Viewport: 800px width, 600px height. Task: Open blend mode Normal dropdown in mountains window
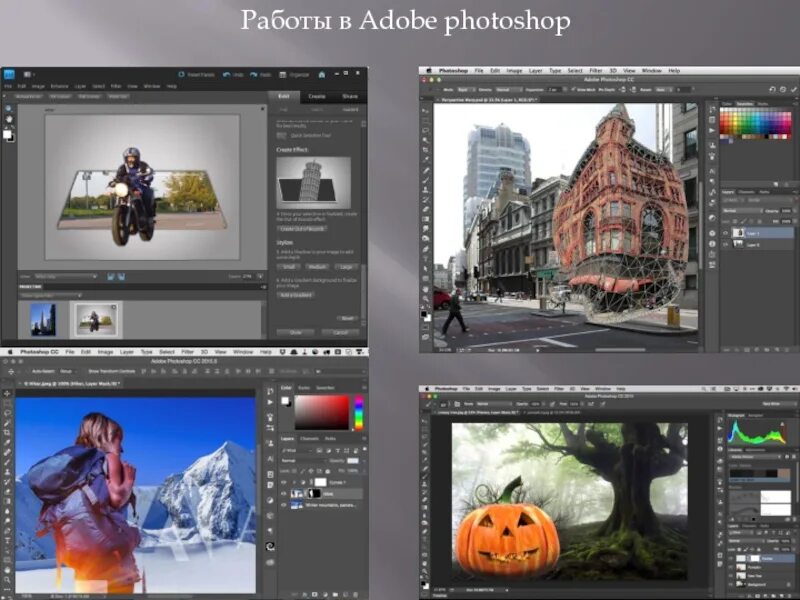coord(303,461)
